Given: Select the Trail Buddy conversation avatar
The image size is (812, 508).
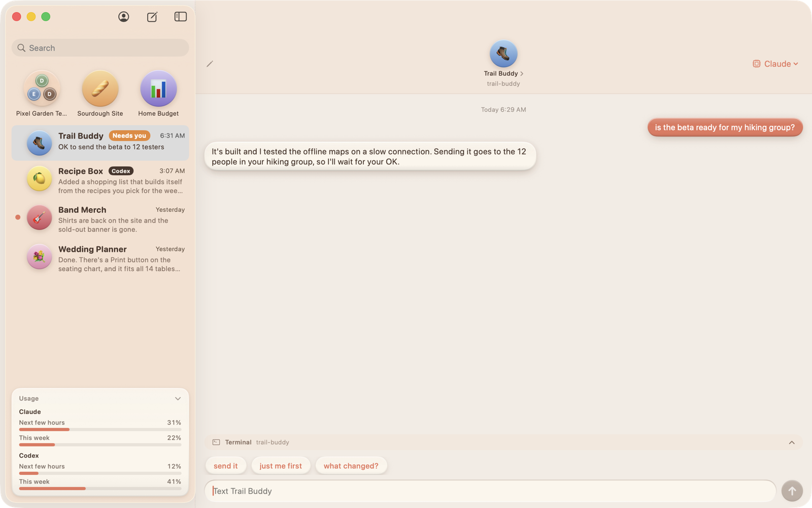Looking at the screenshot, I should (39, 143).
